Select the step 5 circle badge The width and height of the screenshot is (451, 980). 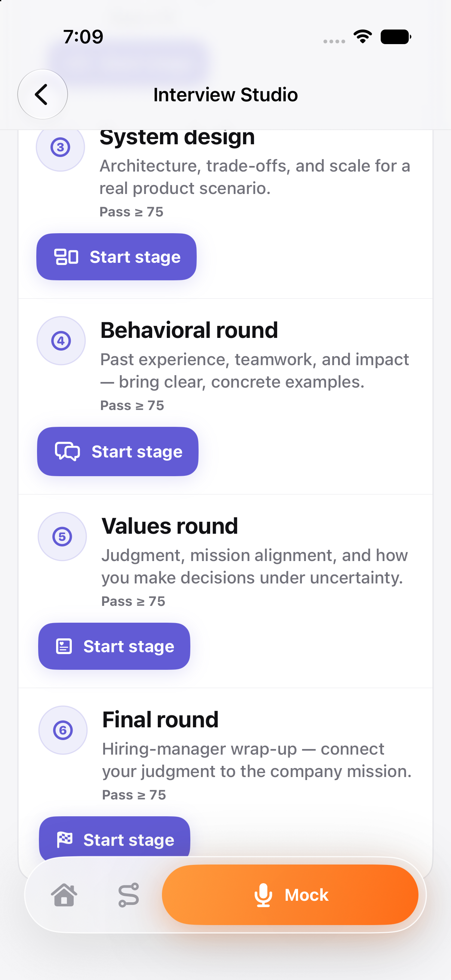[x=62, y=536]
